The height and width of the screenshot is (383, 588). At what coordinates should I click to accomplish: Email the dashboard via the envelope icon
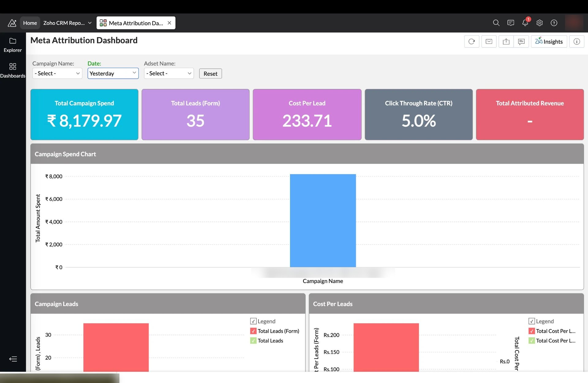(x=489, y=41)
